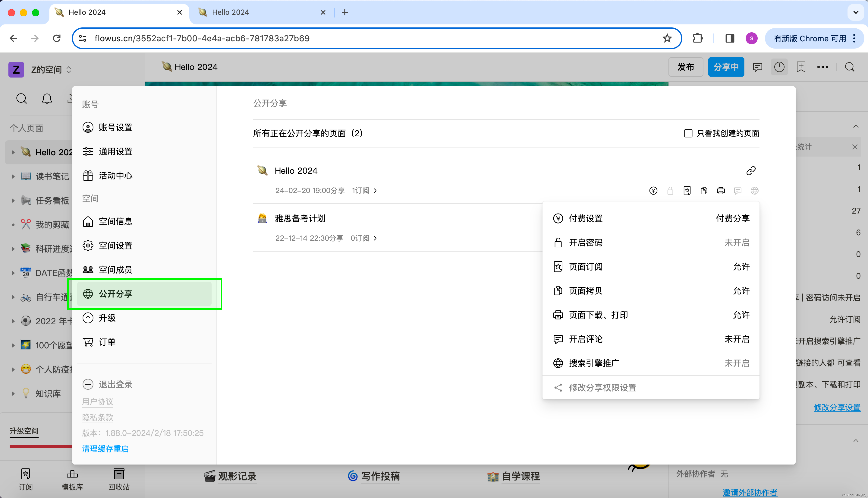
Task: Click the browser address bar
Action: 342,38
